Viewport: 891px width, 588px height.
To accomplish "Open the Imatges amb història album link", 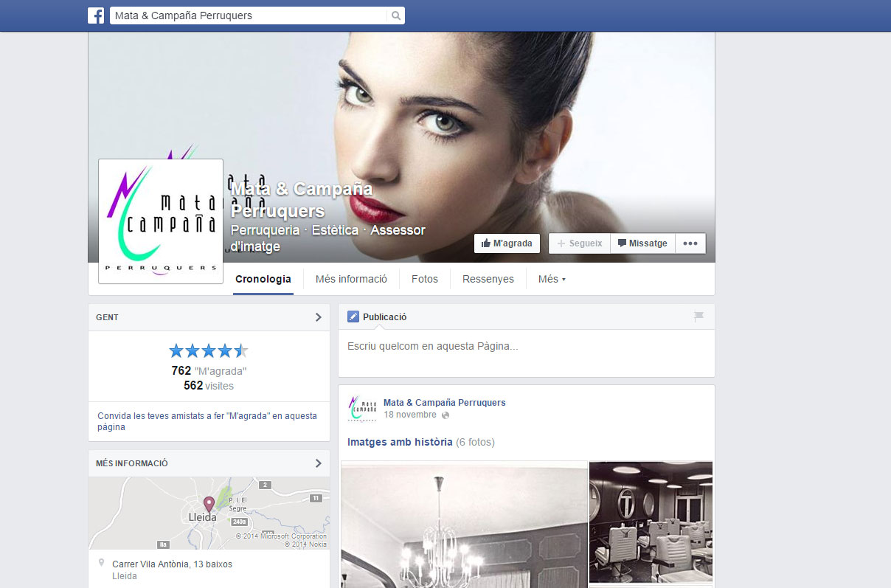I will 400,443.
